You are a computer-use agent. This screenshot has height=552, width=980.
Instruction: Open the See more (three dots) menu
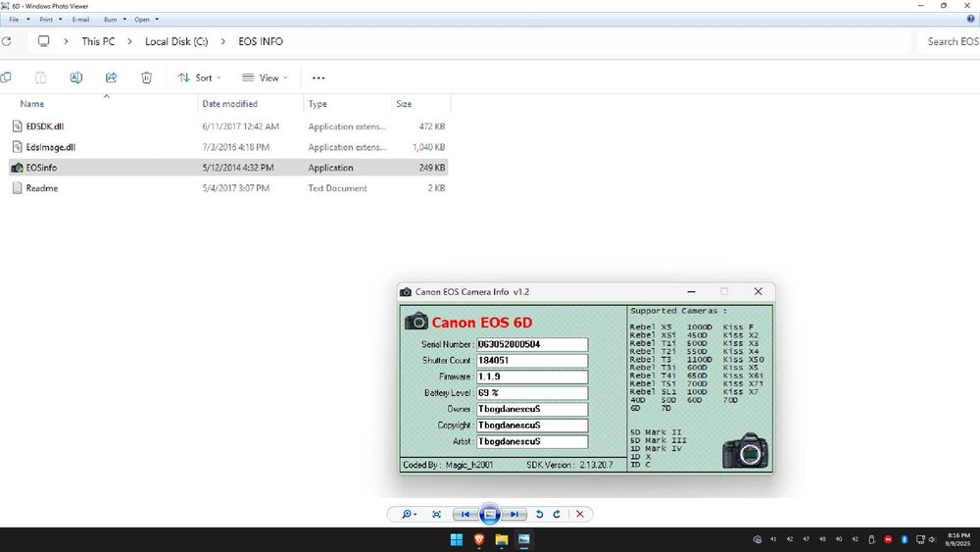pos(318,78)
